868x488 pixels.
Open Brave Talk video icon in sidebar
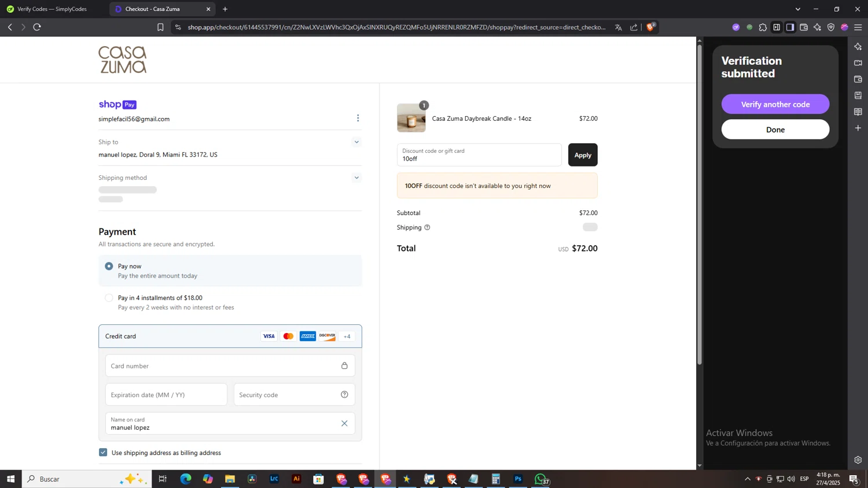tap(858, 62)
